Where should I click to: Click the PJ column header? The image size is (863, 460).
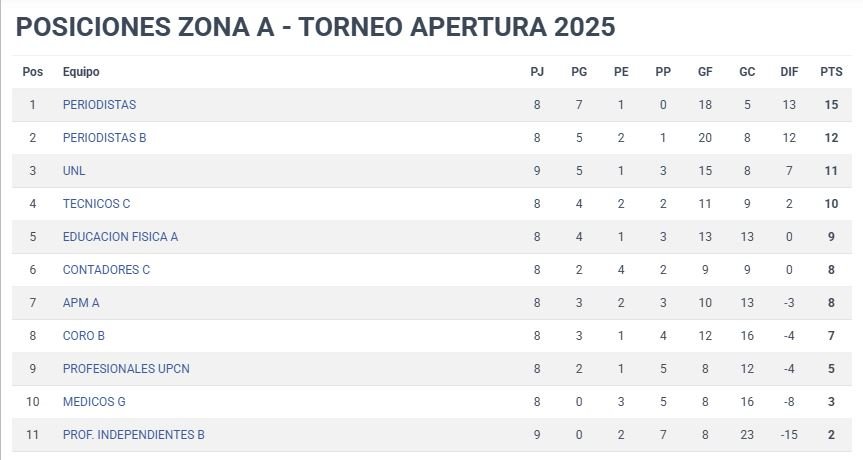click(537, 72)
